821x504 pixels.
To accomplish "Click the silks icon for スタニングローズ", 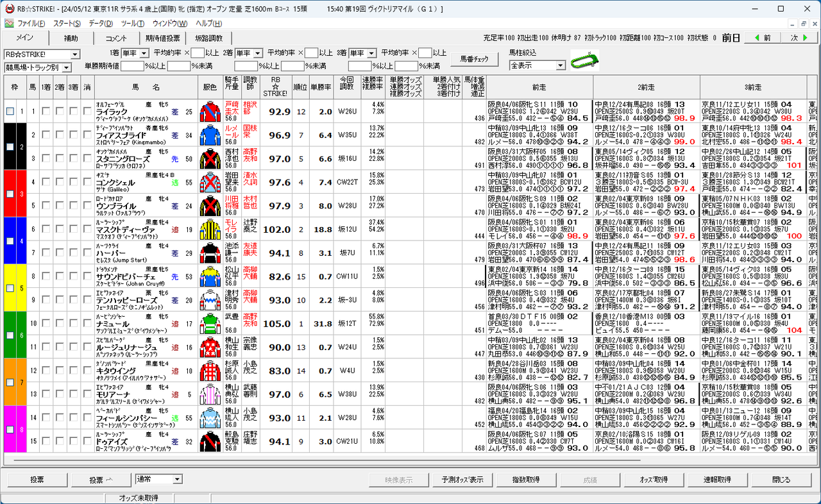I will pos(210,158).
